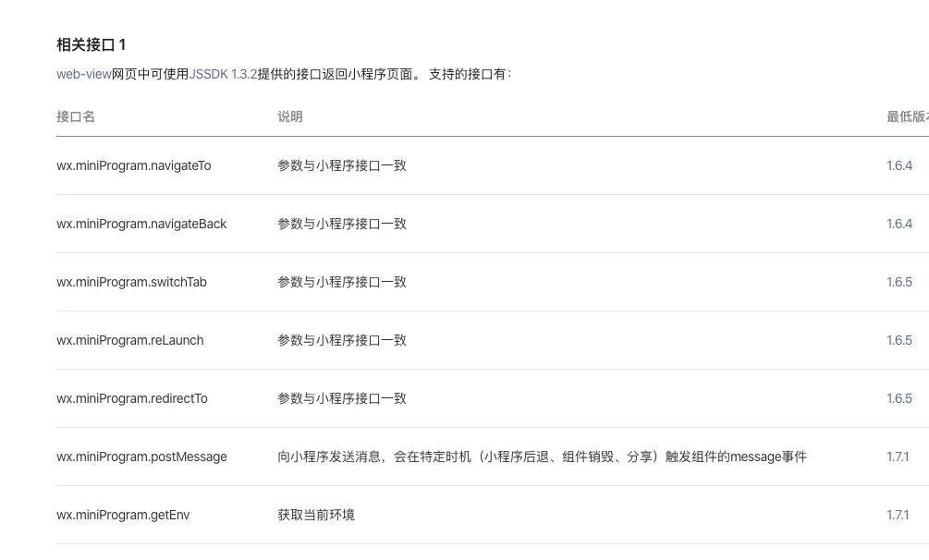The image size is (929, 560).
Task: Open the JSSDK 1.3.2 link
Action: 223,74
